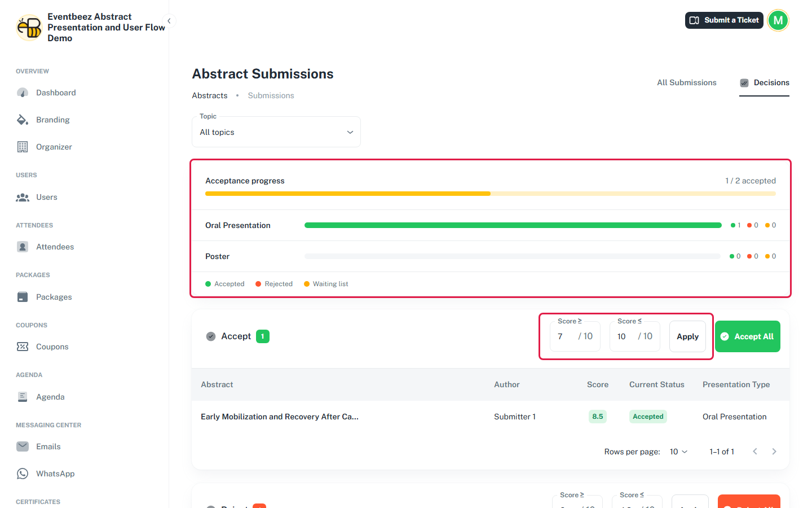Click the Accept section check circle icon

pos(211,336)
